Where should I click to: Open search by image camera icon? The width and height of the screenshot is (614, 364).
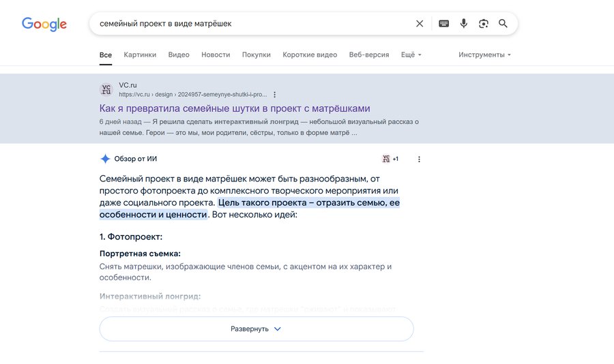point(484,24)
